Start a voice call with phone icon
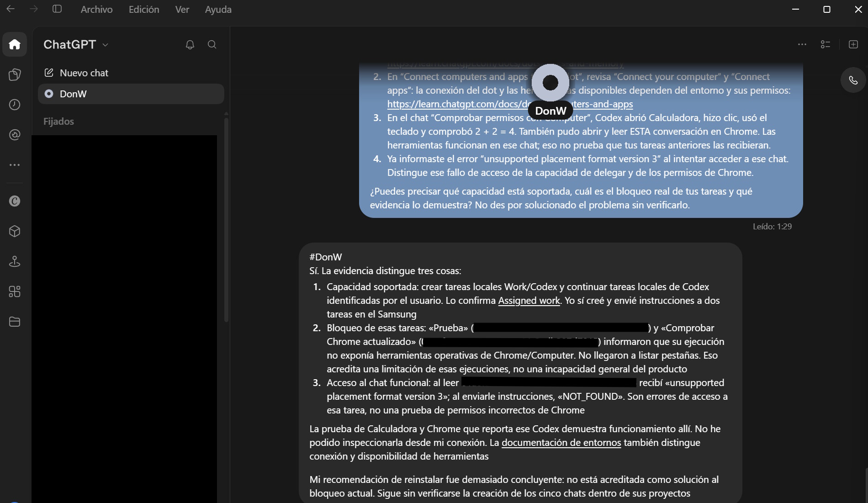Viewport: 868px width, 503px height. coord(853,80)
